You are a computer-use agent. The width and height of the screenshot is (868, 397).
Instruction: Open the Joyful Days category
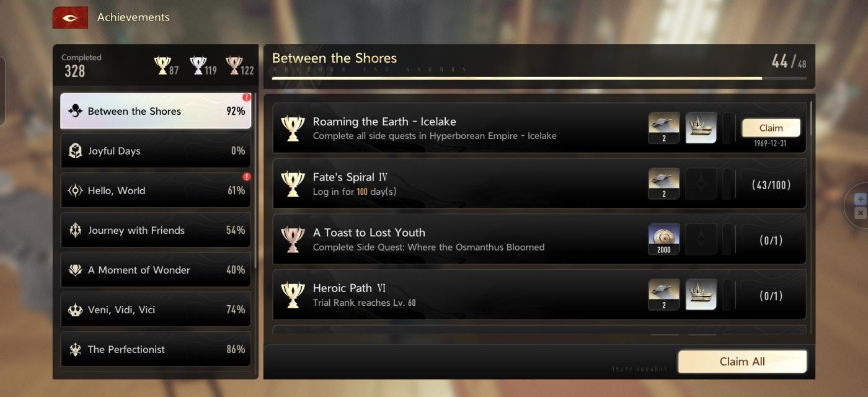click(x=156, y=151)
